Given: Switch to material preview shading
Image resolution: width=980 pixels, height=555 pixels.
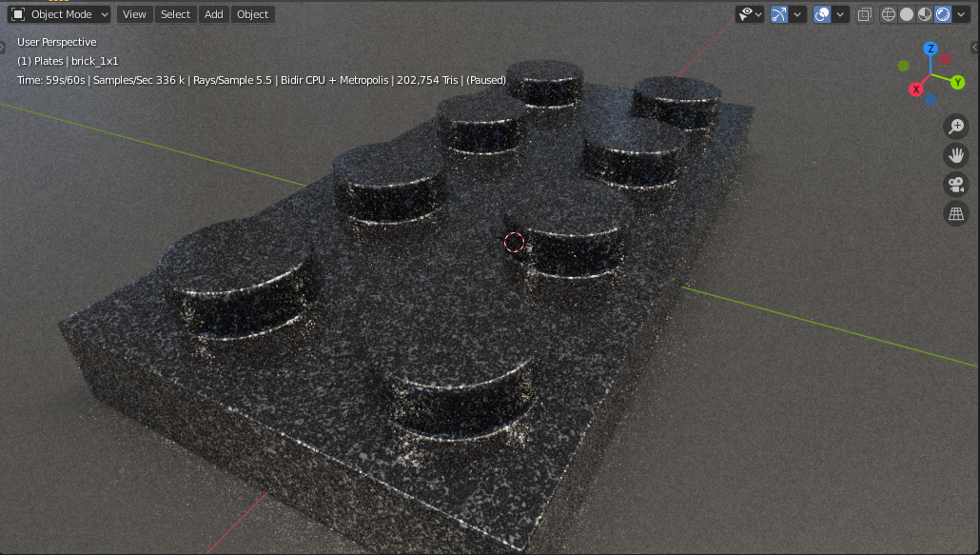Looking at the screenshot, I should 925,14.
